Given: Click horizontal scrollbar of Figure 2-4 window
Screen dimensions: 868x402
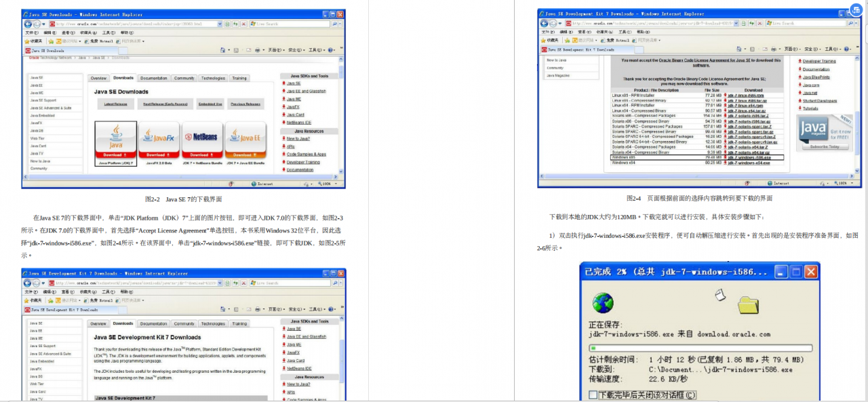Looking at the screenshot, I should (x=698, y=176).
